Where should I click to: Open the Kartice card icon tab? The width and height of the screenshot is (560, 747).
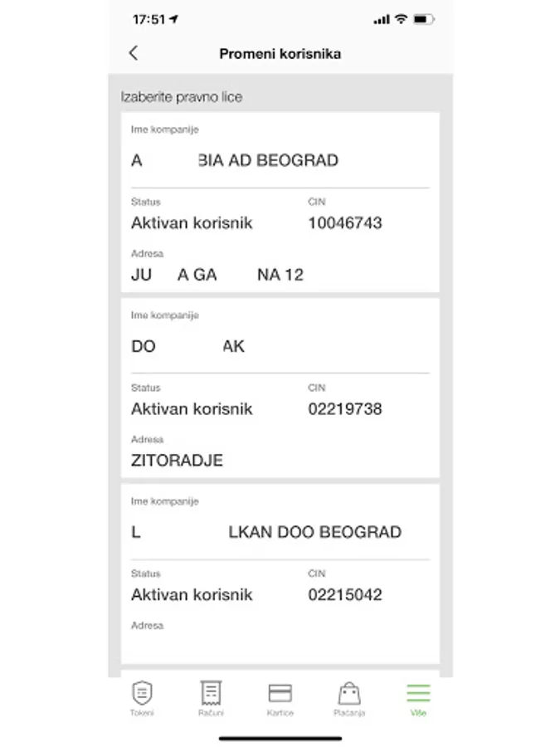pos(280,697)
